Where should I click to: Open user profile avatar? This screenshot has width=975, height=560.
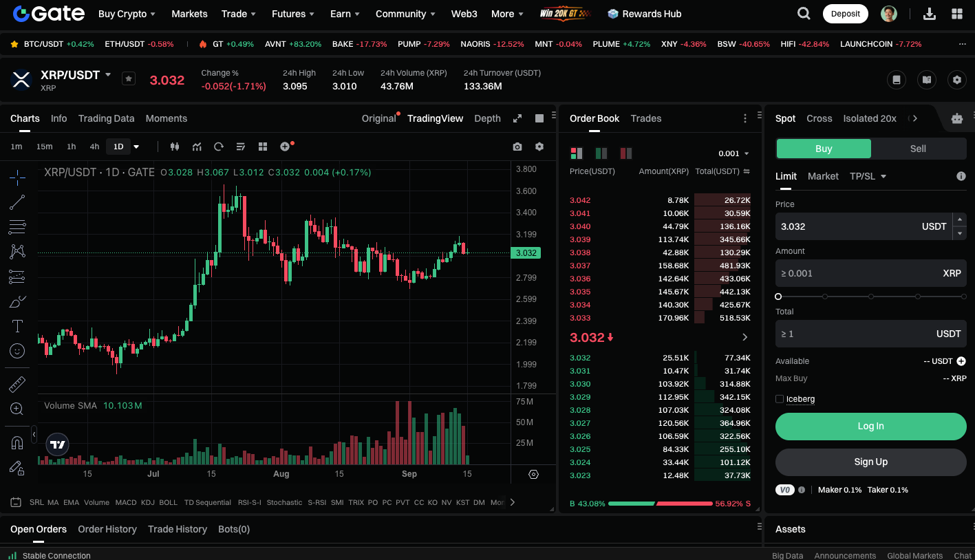(x=889, y=14)
